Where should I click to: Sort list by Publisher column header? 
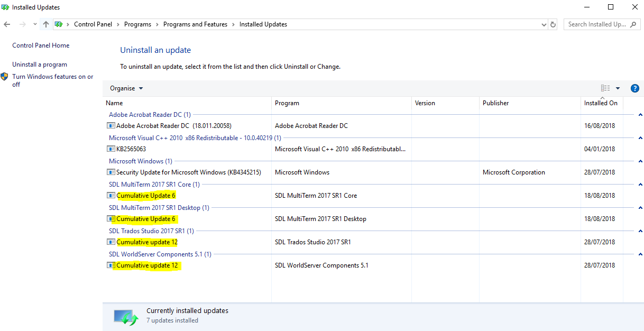coord(530,103)
